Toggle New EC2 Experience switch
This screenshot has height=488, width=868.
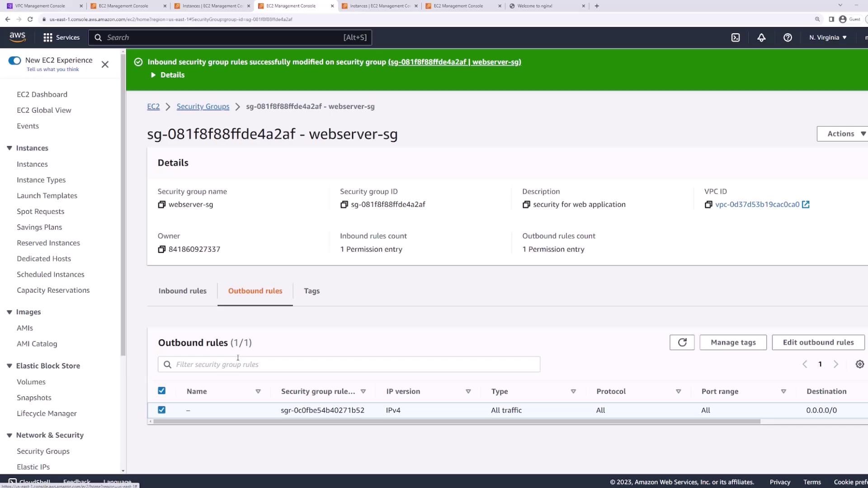[x=14, y=61]
